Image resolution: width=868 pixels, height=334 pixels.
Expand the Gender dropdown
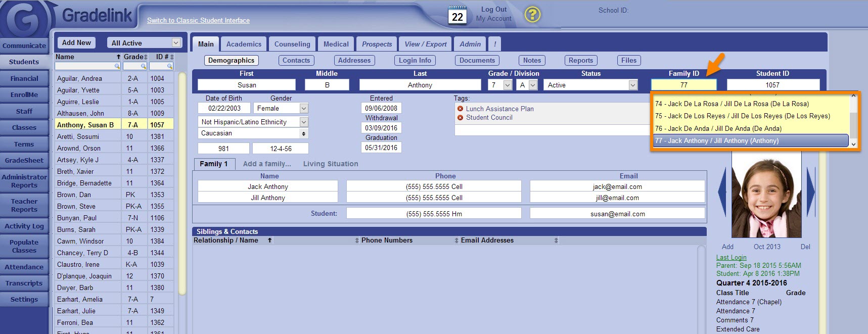(x=304, y=109)
